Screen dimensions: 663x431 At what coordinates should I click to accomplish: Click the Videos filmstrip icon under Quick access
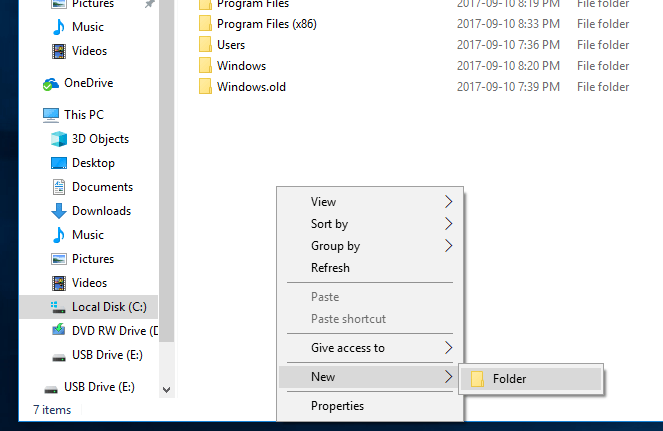click(59, 51)
